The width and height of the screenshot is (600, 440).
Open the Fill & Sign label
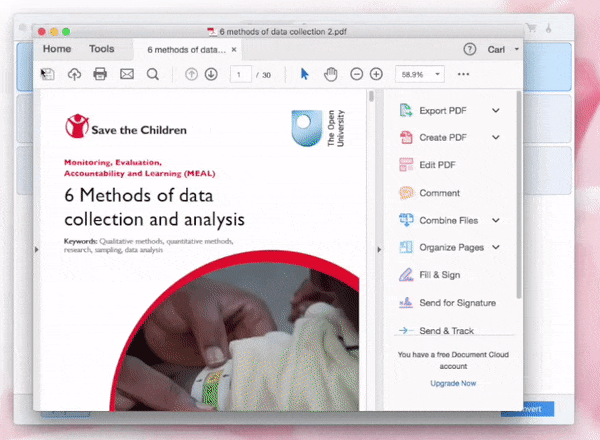[x=440, y=275]
